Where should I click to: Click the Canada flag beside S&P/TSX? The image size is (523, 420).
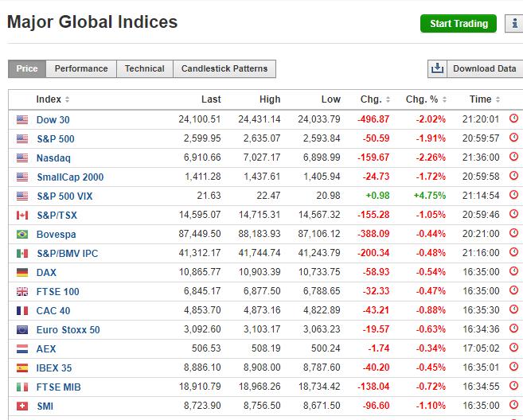click(x=21, y=216)
